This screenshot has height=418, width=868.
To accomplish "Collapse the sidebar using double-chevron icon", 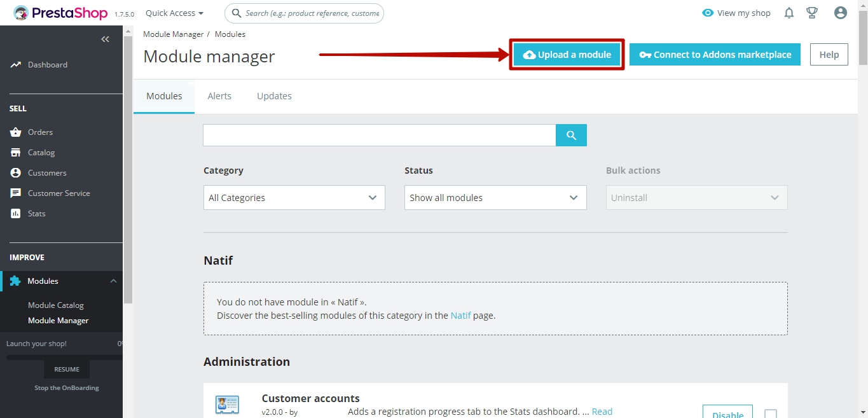I will coord(105,39).
